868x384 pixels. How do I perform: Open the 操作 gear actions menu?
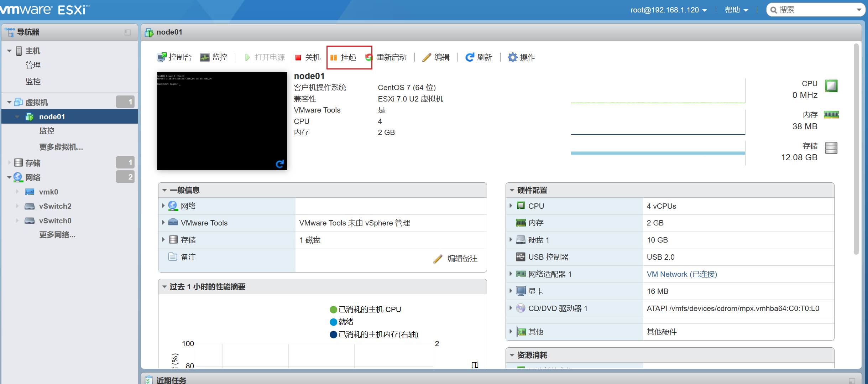point(521,57)
